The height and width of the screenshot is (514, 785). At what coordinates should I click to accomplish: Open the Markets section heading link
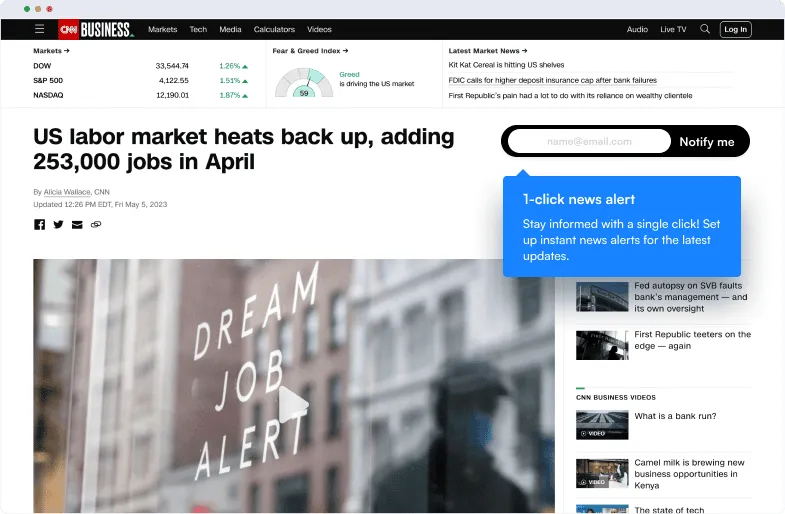point(51,51)
